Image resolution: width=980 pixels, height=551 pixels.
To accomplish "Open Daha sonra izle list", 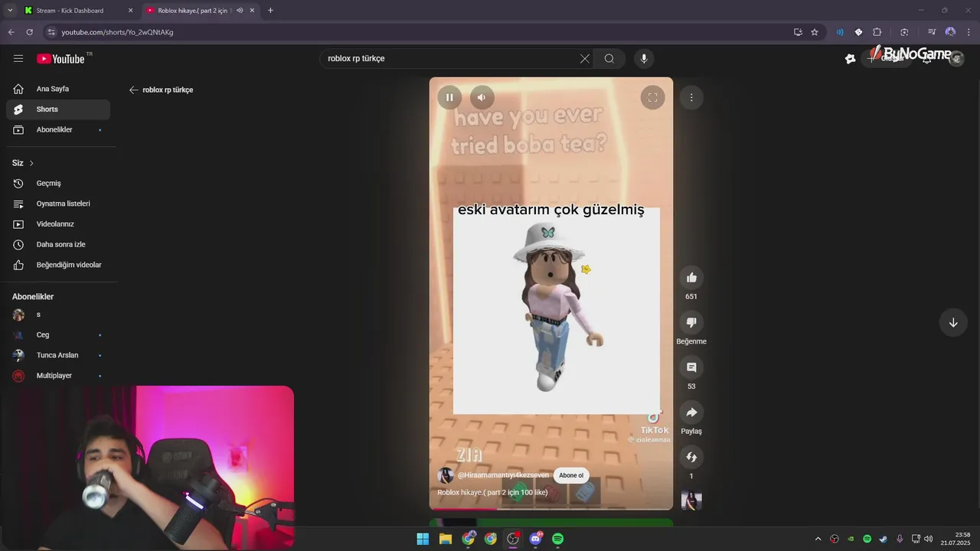I will [58, 245].
